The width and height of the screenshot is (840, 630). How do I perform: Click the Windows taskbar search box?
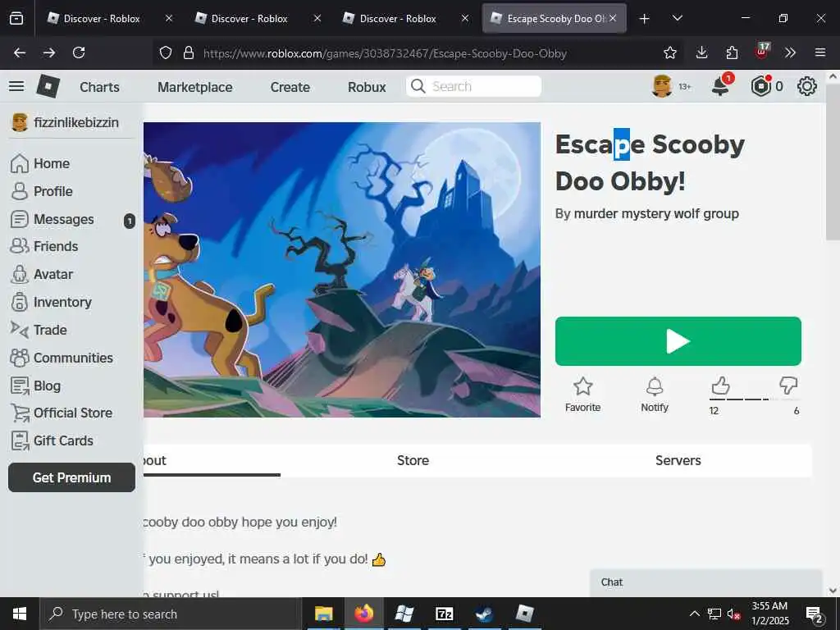tap(171, 614)
